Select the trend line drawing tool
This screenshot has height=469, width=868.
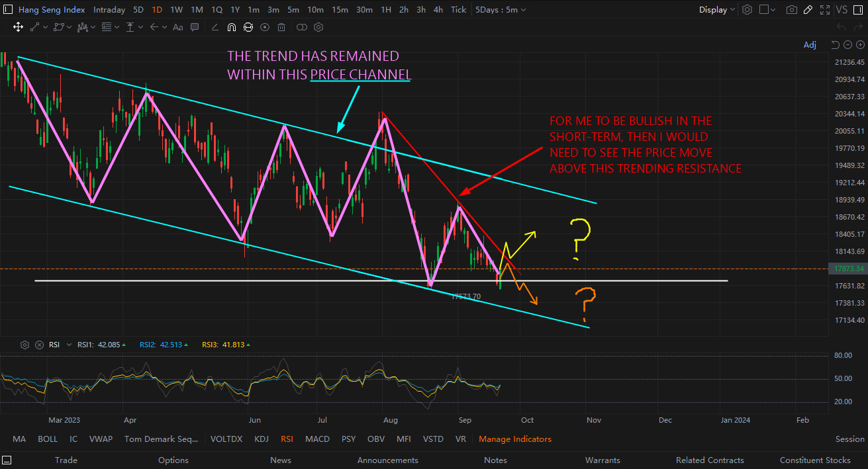(35, 27)
